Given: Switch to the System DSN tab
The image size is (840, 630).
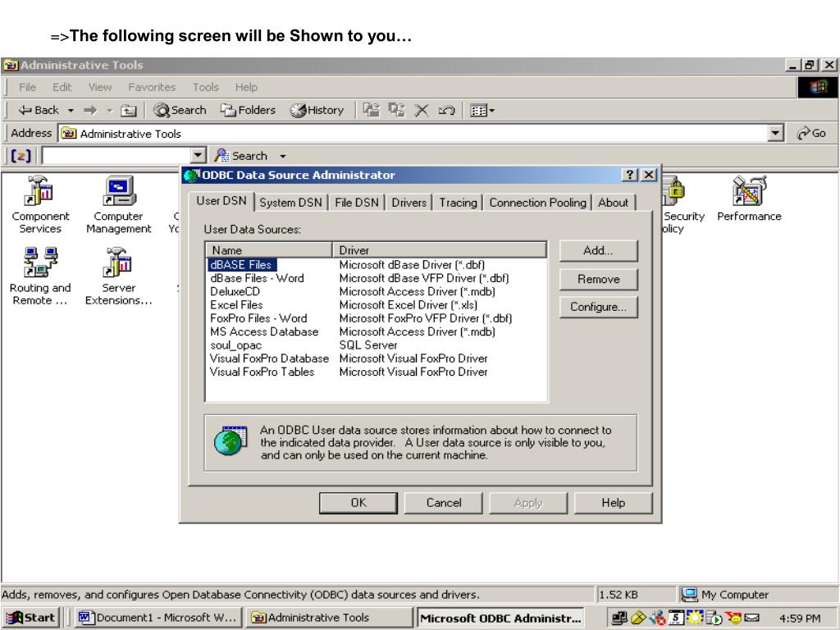Looking at the screenshot, I should pos(290,203).
